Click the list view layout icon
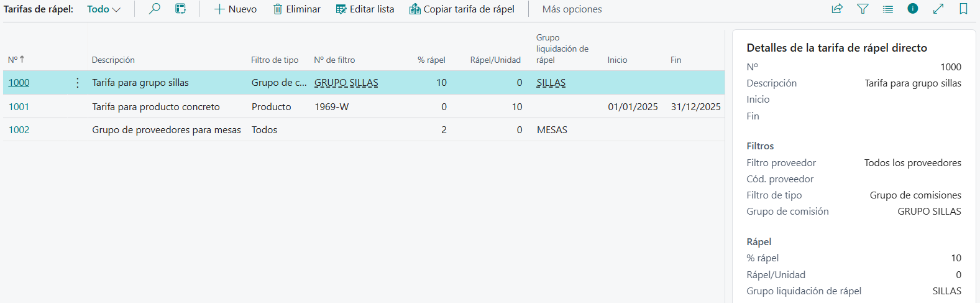The image size is (980, 303). coord(888,9)
